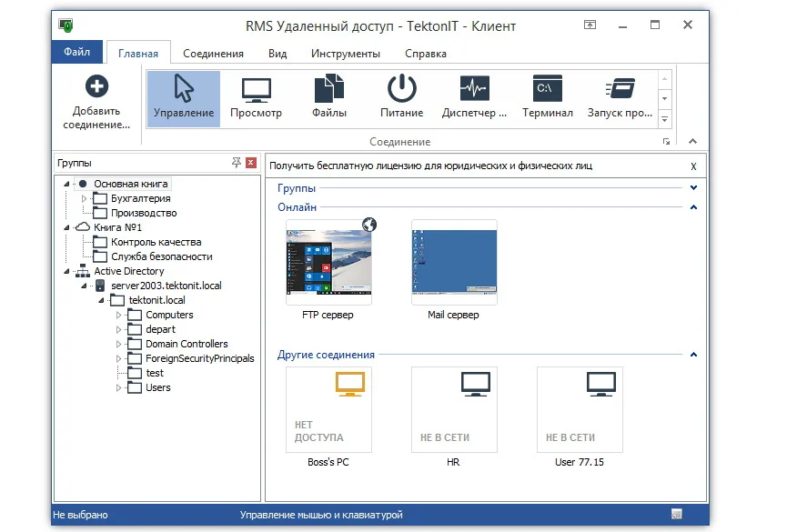This screenshot has width=797, height=532.
Task: Click the ribbon display options button
Action: [590, 25]
